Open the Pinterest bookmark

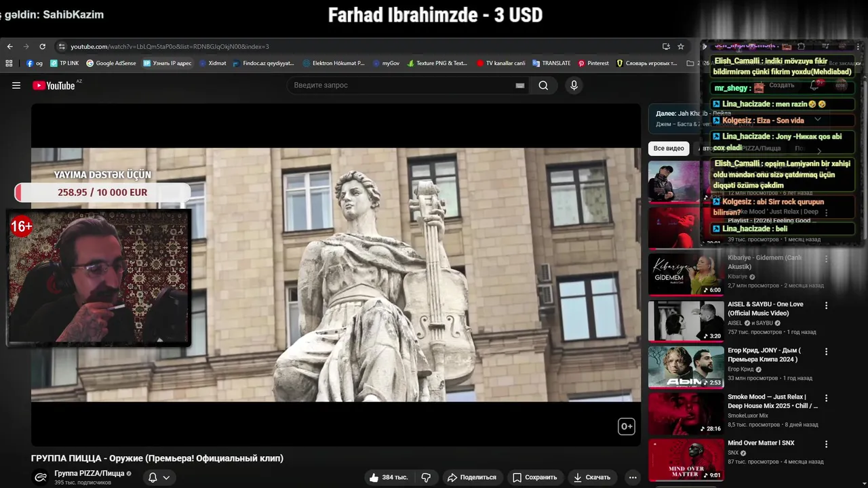click(593, 63)
